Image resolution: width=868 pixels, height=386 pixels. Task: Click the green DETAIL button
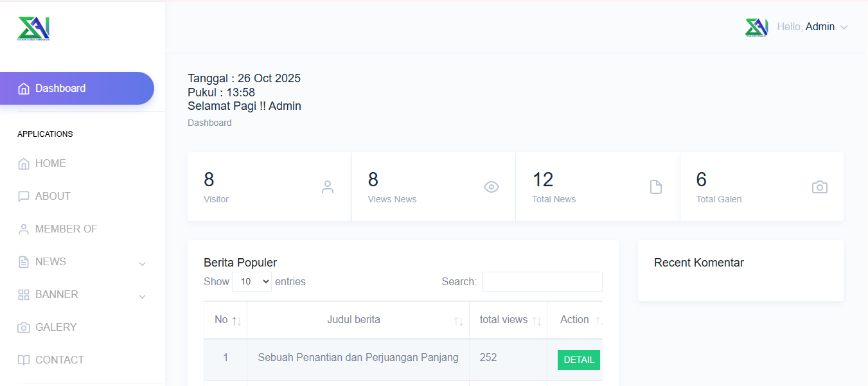click(x=578, y=360)
